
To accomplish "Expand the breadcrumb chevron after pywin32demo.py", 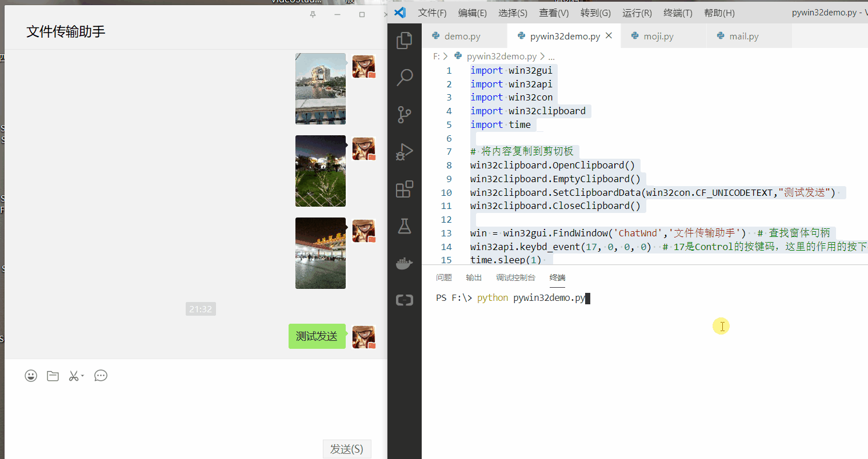I will (x=542, y=56).
